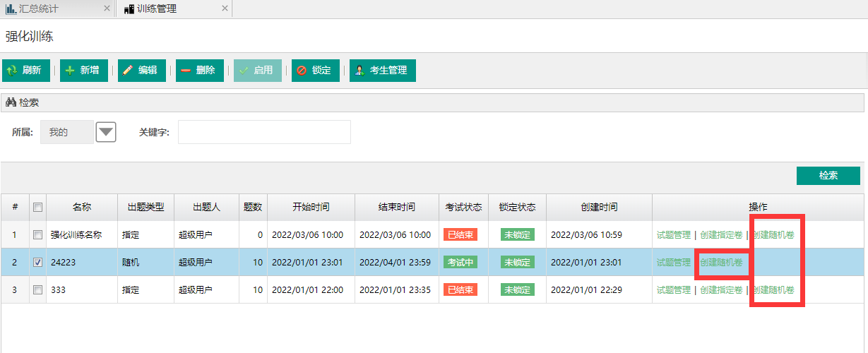The height and width of the screenshot is (353, 868).
Task: Click the green 检索 search button
Action: click(828, 176)
